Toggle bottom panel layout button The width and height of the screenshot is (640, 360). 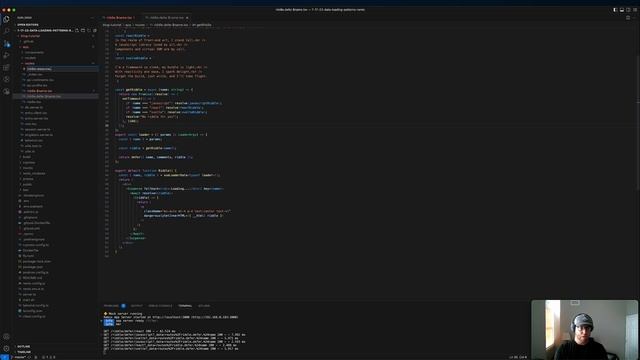tap(622, 10)
